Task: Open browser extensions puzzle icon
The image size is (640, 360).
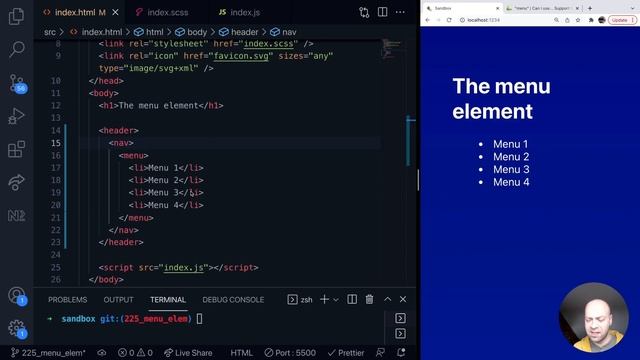Action: coord(591,20)
